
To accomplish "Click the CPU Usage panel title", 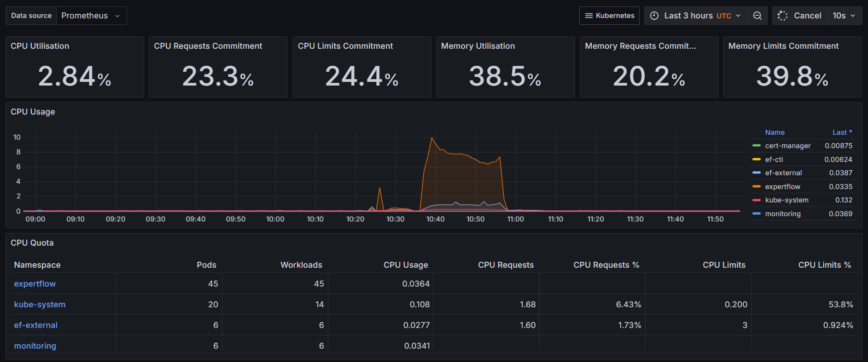I will pos(33,112).
